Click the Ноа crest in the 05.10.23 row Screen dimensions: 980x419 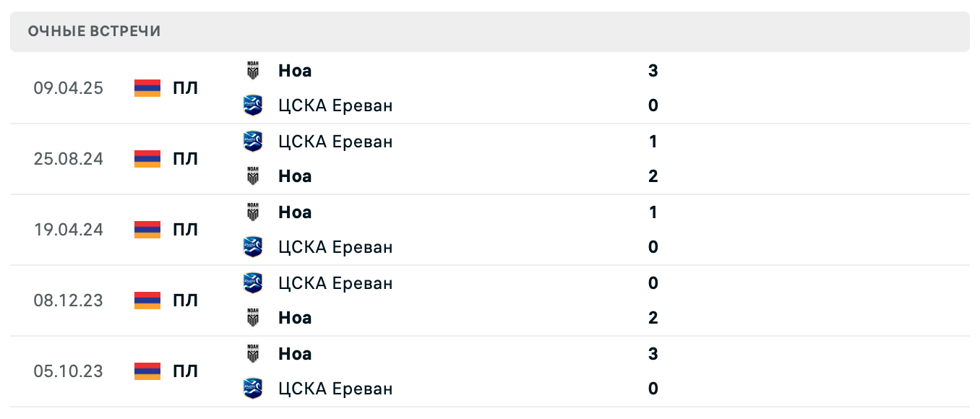click(x=253, y=353)
